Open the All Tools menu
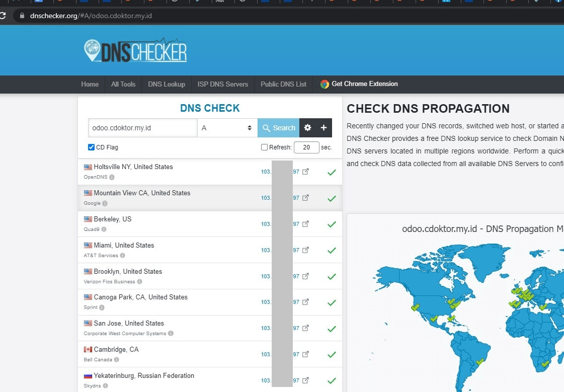Image resolution: width=564 pixels, height=392 pixels. [123, 84]
